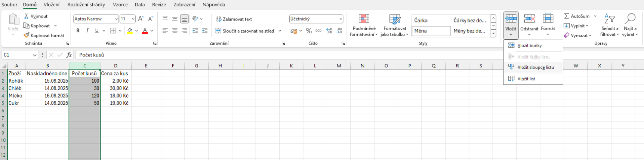The image size is (644, 160).
Task: Click the Vložit paste icon in Schránka
Action: [x=13, y=19]
